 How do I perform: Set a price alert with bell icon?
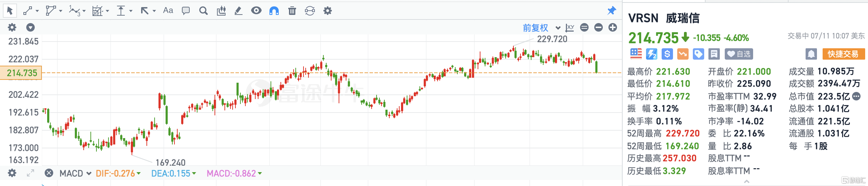coord(811,54)
